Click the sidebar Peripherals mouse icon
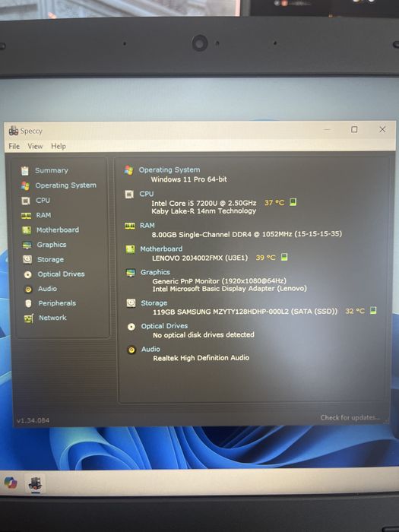Image resolution: width=399 pixels, height=532 pixels. coord(29,303)
